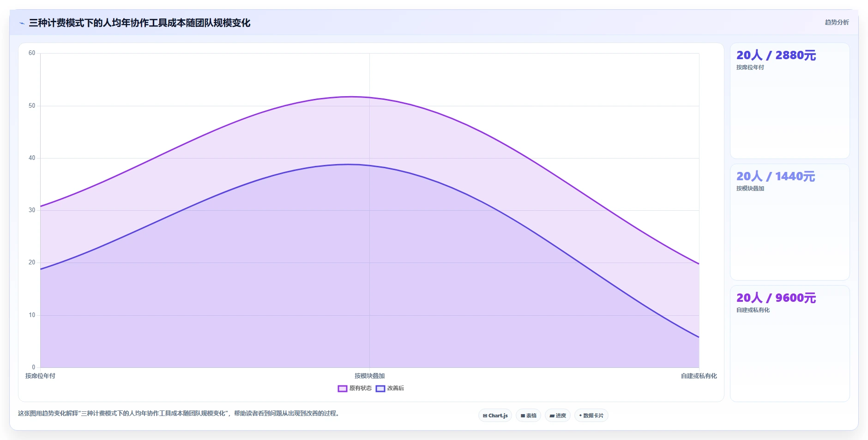Image resolution: width=868 pixels, height=440 pixels.
Task: Click the y-axis value 40
Action: [32, 158]
